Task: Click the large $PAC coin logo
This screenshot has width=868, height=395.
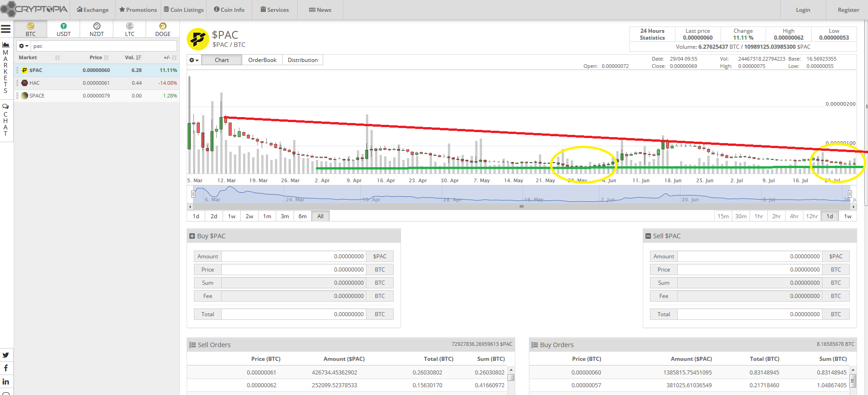Action: (x=198, y=39)
